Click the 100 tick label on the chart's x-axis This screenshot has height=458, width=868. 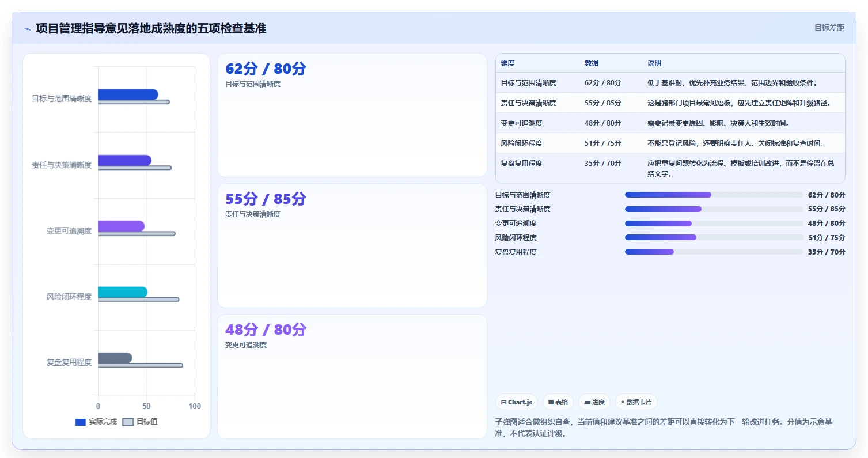[x=195, y=406]
